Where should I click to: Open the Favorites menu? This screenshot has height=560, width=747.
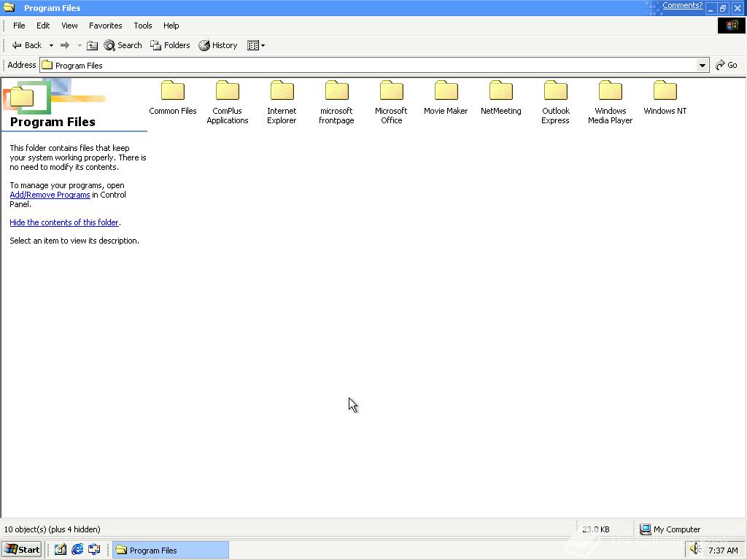click(105, 26)
